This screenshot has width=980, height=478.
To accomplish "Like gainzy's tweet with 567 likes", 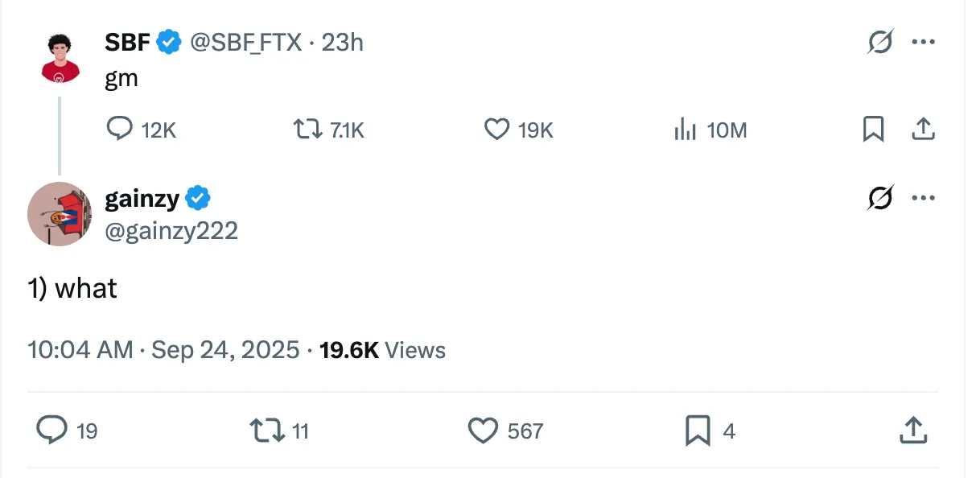I will 505,431.
